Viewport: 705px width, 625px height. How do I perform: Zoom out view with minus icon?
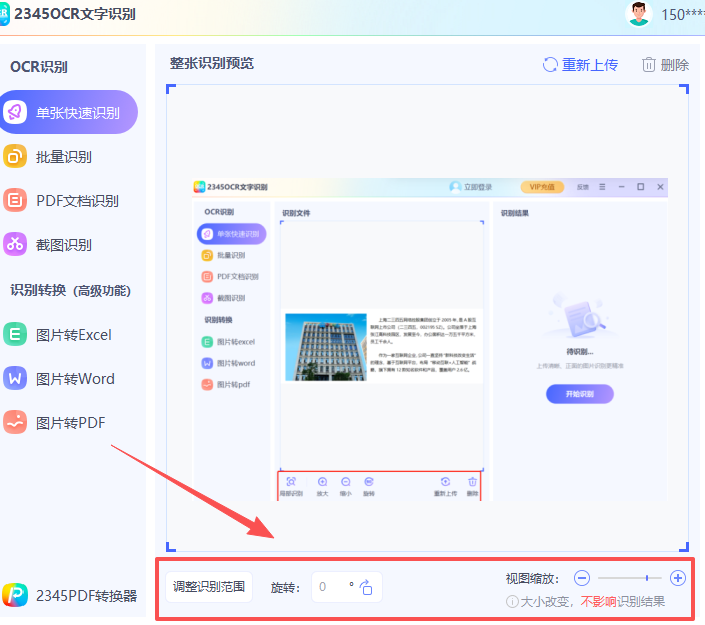(x=582, y=578)
